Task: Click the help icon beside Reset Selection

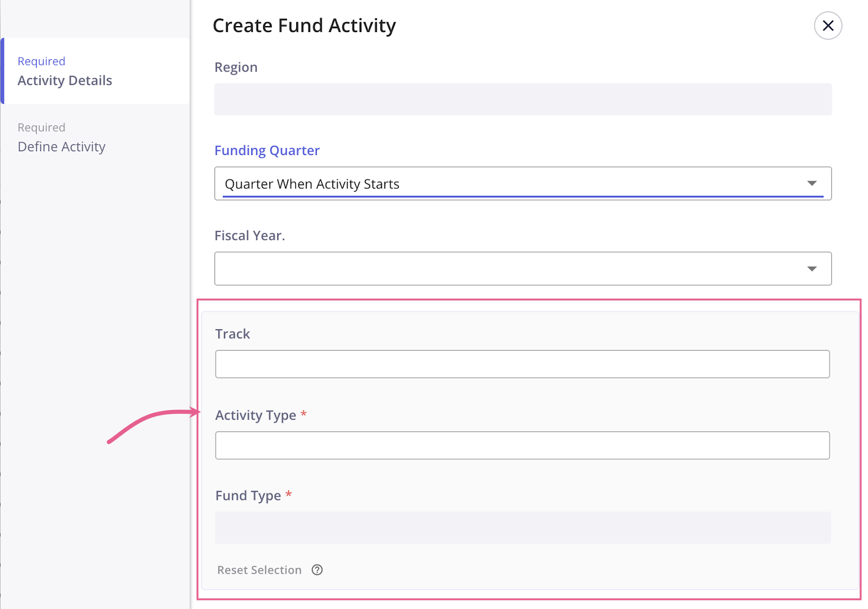Action: (317, 570)
